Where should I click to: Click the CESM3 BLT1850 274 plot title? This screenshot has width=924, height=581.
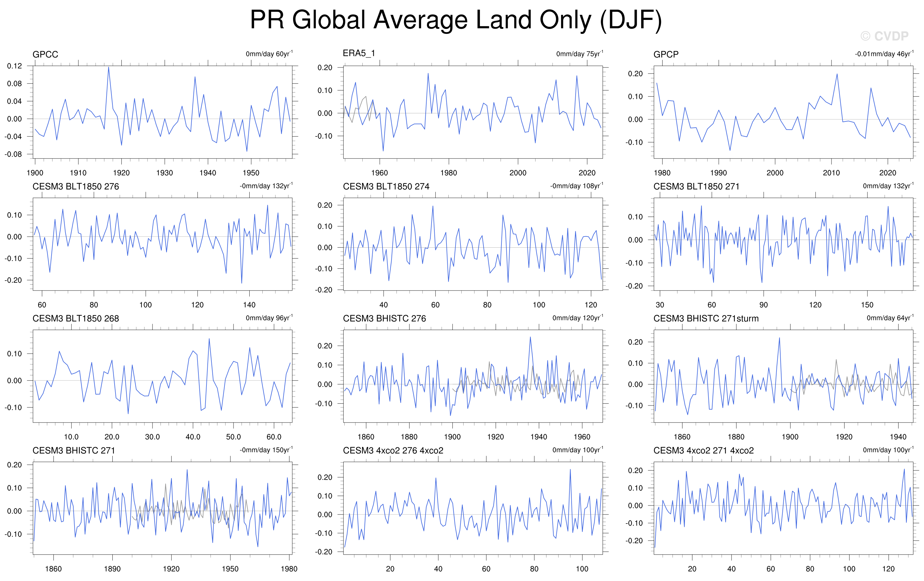(386, 187)
